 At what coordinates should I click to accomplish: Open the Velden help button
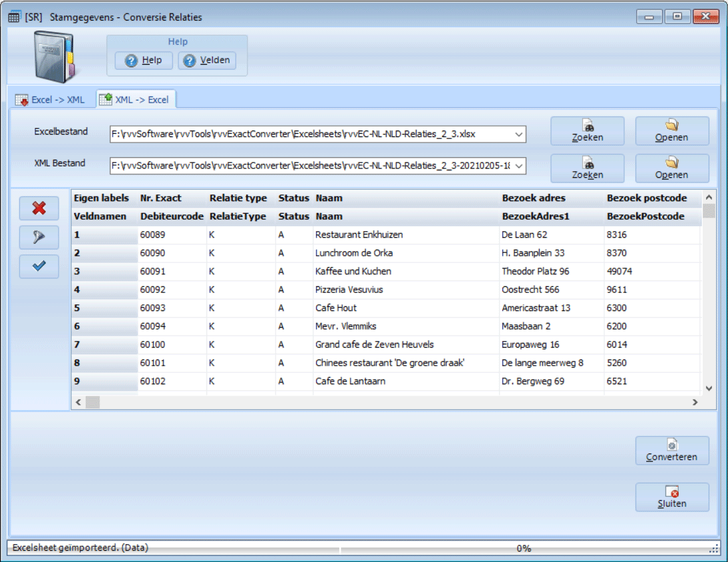(x=207, y=61)
